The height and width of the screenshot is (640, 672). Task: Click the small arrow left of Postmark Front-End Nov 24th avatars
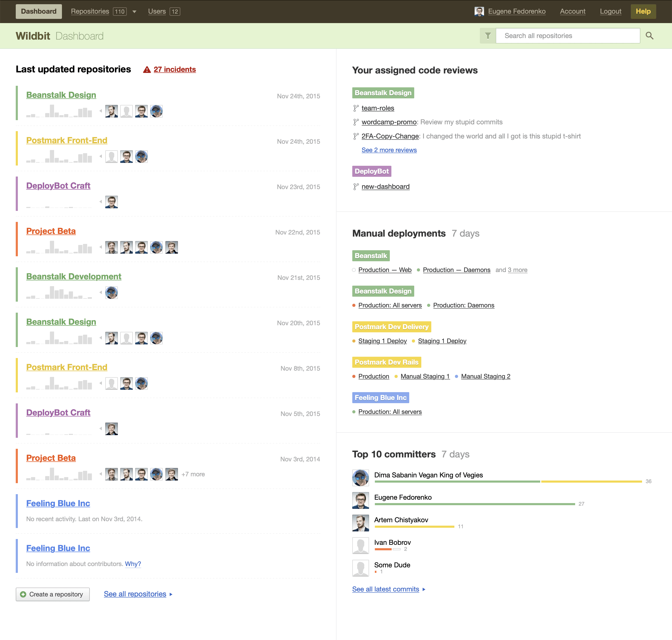101,156
